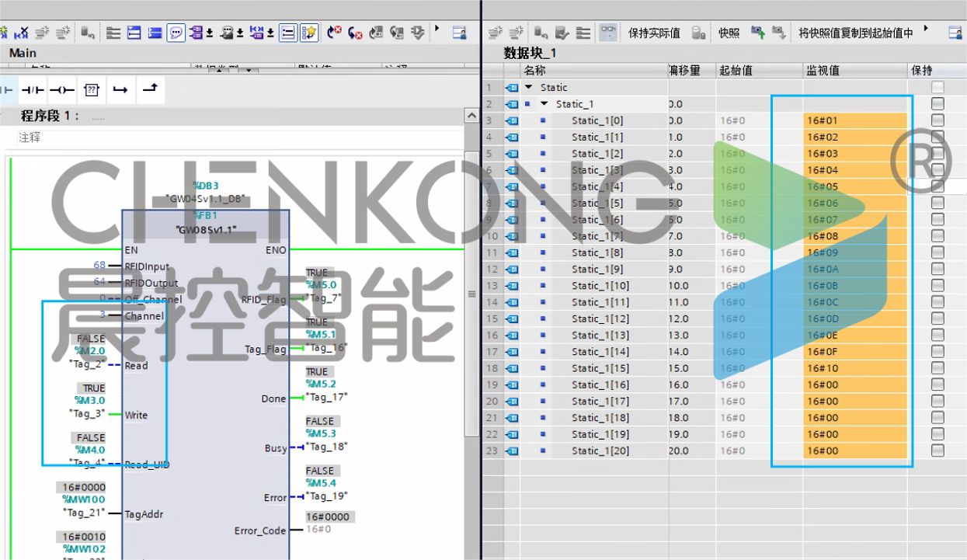
Task: Click the 监视值 column header
Action: click(x=823, y=71)
